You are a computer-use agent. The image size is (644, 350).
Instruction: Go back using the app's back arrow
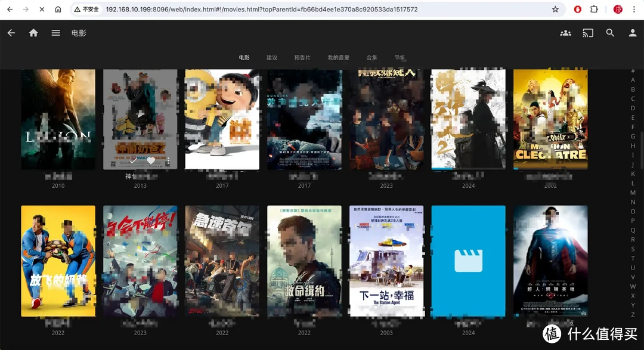(11, 33)
